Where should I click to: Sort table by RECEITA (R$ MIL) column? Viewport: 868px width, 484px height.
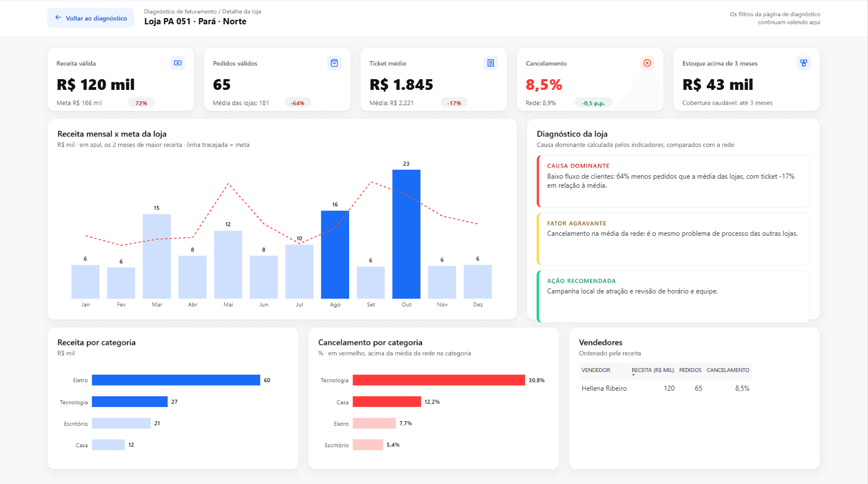click(652, 370)
